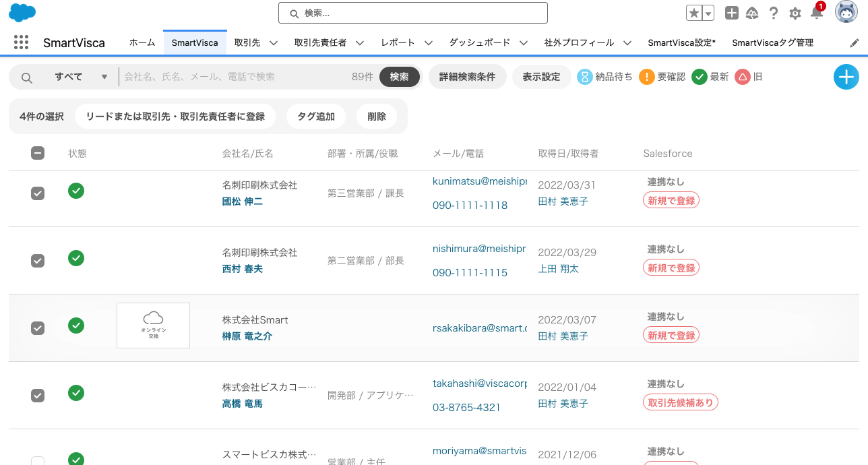Viewport: 868px width, 465px height.
Task: Click the タグ追加 button
Action: [x=316, y=117]
